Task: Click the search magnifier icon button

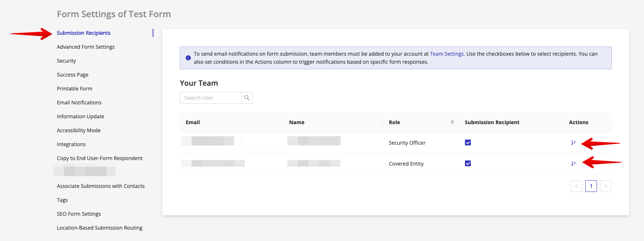Action: click(247, 98)
